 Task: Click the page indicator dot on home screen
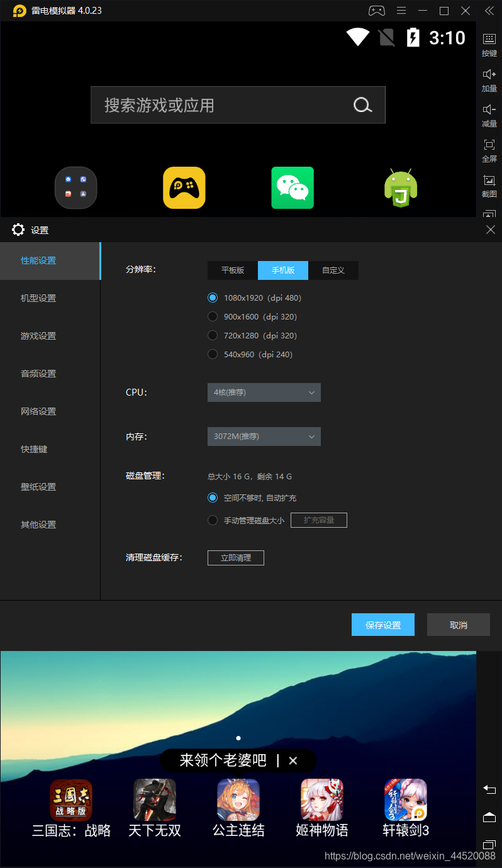(x=238, y=738)
